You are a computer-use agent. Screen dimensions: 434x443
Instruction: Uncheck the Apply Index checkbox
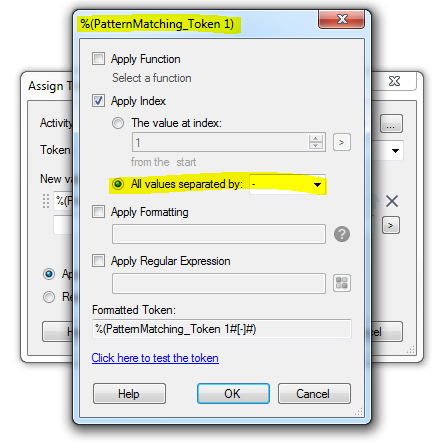point(98,100)
